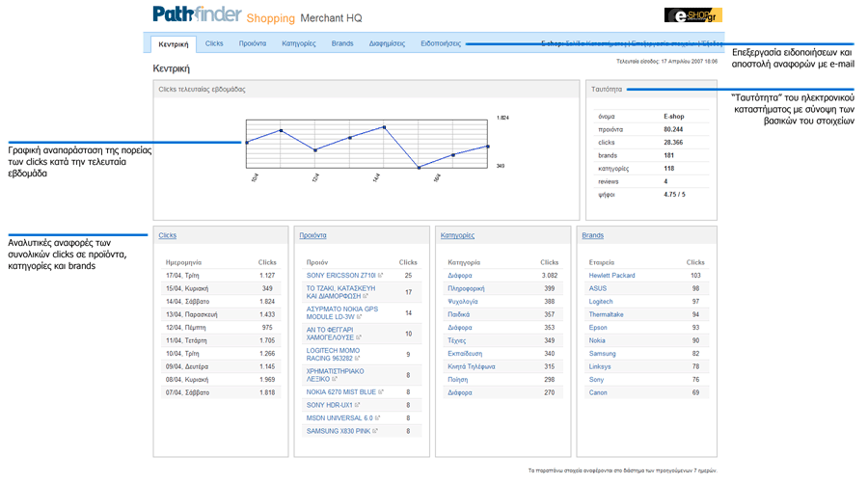
Task: Open the Canon brand link
Action: tap(598, 392)
